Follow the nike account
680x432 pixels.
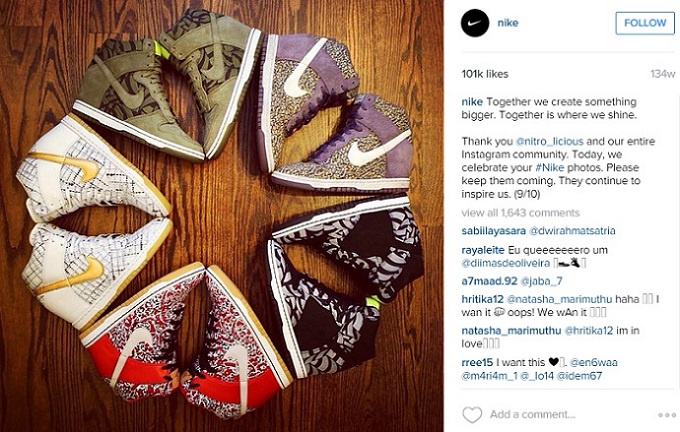tap(645, 23)
